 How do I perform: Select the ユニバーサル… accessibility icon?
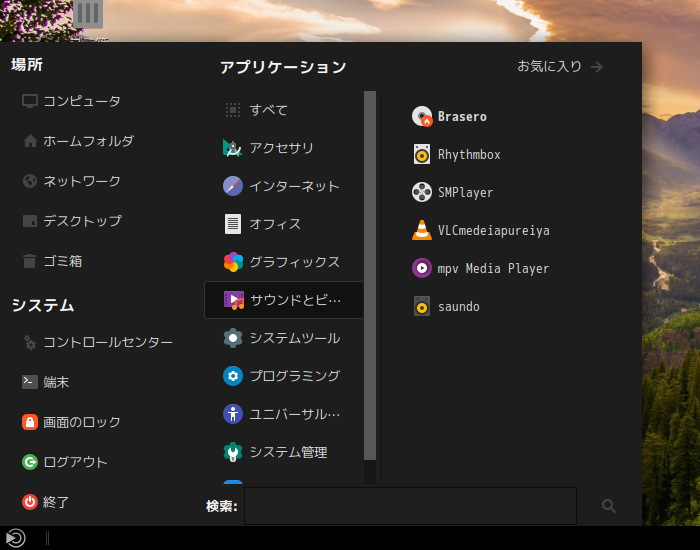pos(233,414)
